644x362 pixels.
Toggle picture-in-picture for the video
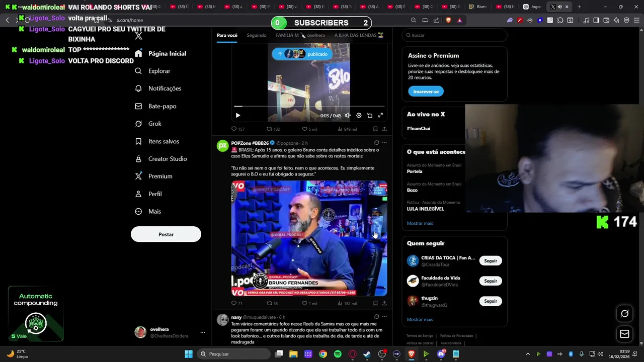pos(370,116)
